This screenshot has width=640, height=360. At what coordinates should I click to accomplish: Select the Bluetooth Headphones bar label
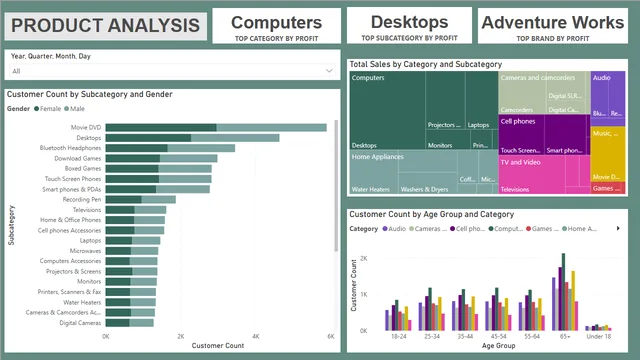[x=70, y=148]
